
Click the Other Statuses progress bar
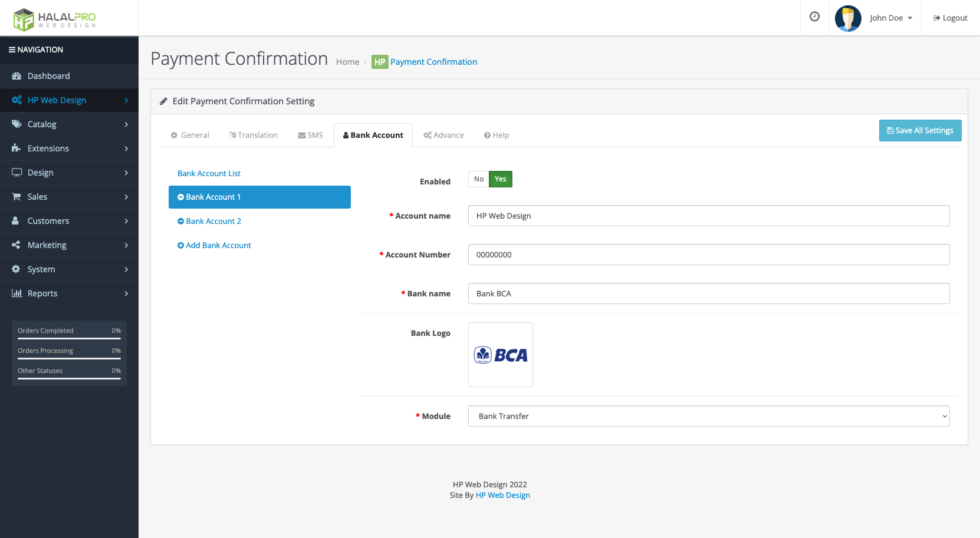coord(69,379)
